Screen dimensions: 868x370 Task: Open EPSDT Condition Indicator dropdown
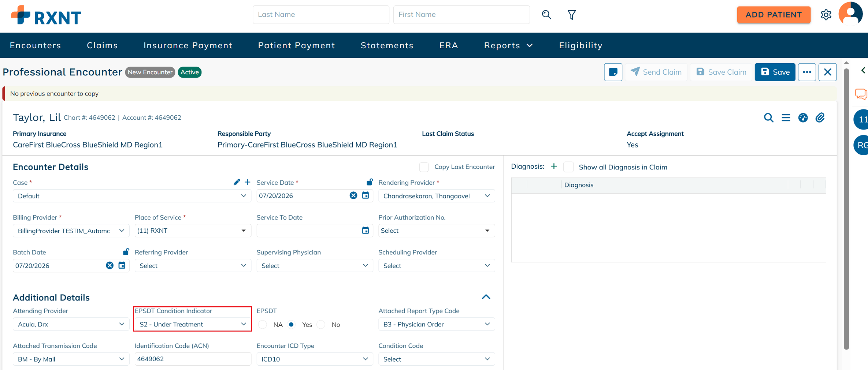click(x=193, y=324)
